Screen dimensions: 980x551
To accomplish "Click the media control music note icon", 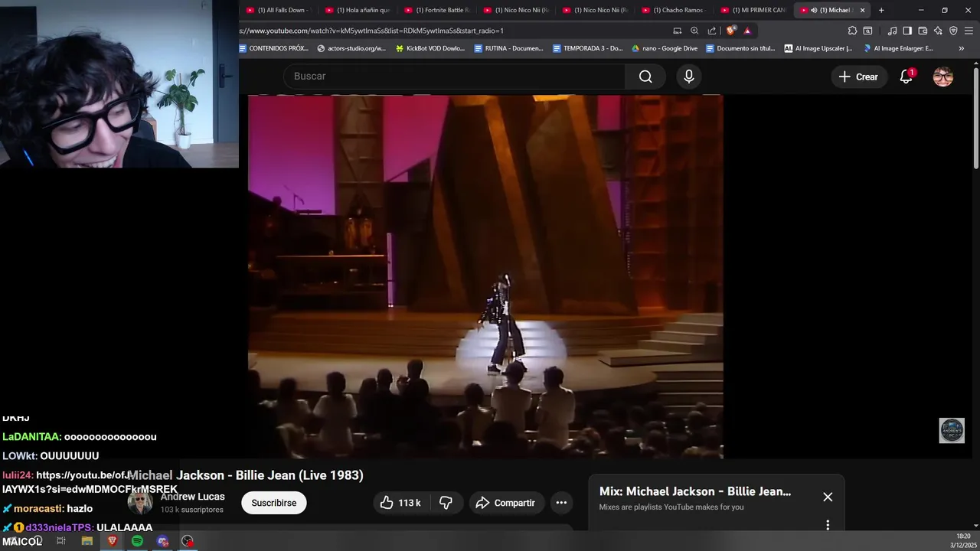I will [x=892, y=31].
